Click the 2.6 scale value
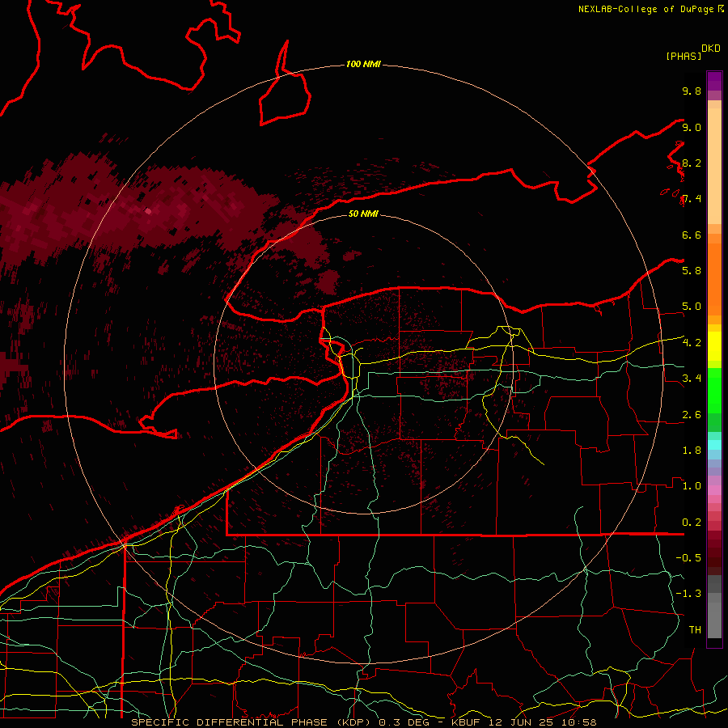Image resolution: width=728 pixels, height=728 pixels. [x=692, y=415]
